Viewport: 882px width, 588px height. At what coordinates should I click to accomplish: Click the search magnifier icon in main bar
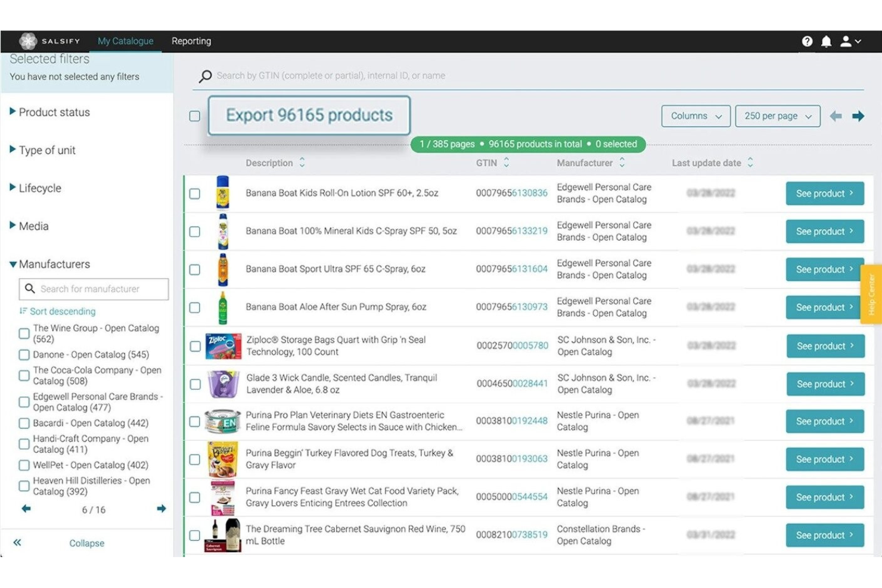click(x=205, y=76)
